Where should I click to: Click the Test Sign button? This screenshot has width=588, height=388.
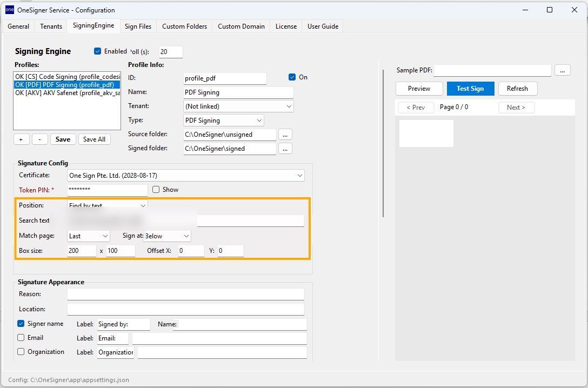[470, 89]
